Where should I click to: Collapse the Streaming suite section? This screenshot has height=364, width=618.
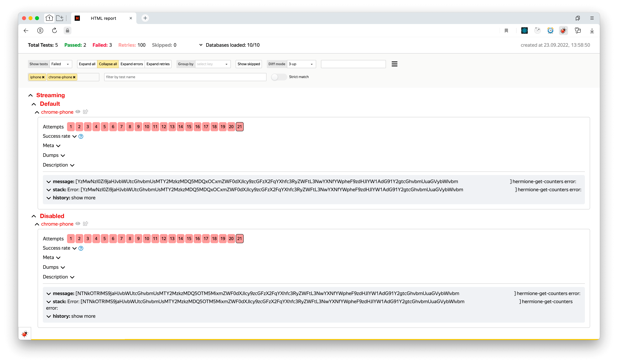(x=30, y=95)
